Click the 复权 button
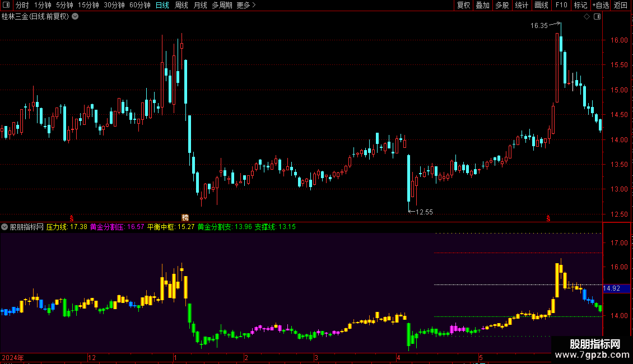The height and width of the screenshot is (364, 633). [463, 5]
